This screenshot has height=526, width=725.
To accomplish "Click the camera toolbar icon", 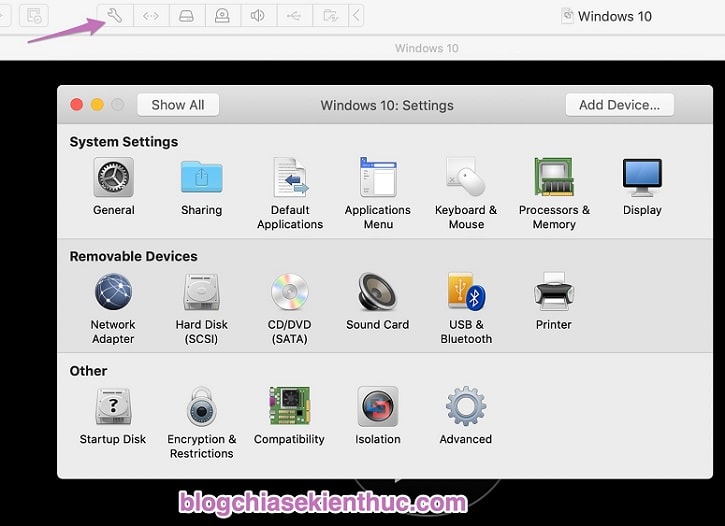I will [222, 16].
